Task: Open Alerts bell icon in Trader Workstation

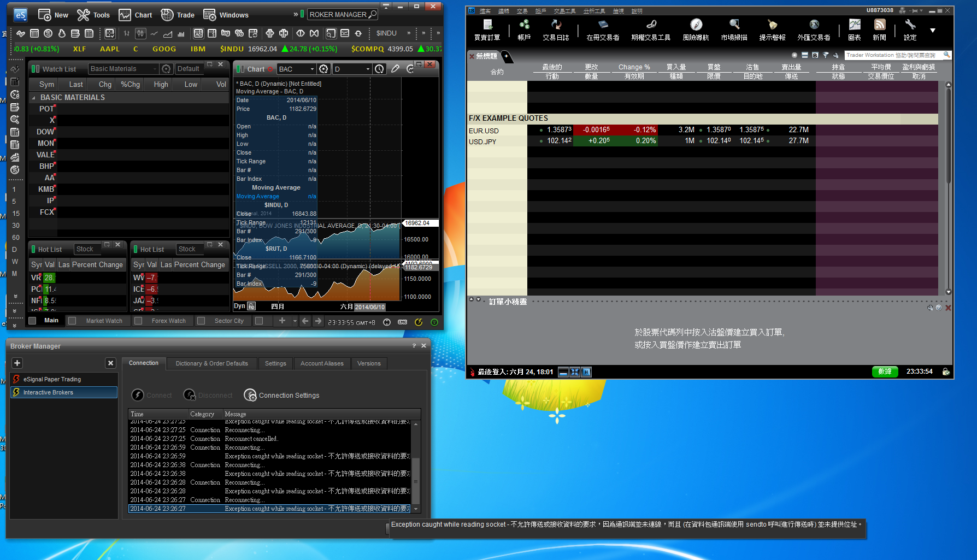Action: point(772,30)
